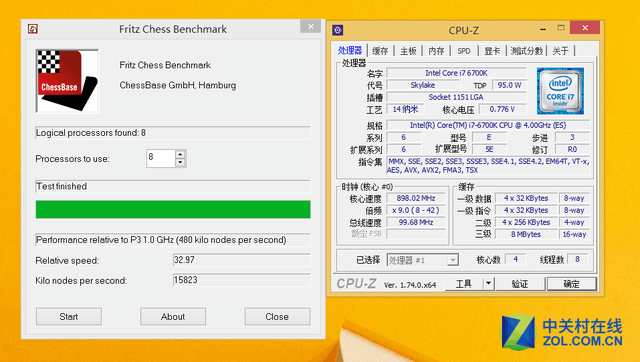
Task: Decrease processors to use with down arrow
Action: [180, 162]
